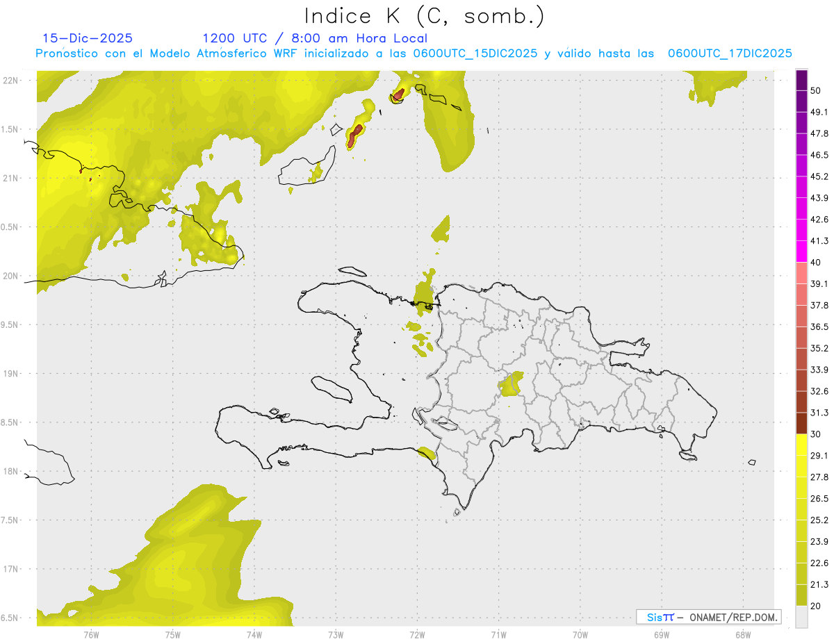834x644 pixels.
Task: Click the "73W" longitude label
Action: point(336,634)
